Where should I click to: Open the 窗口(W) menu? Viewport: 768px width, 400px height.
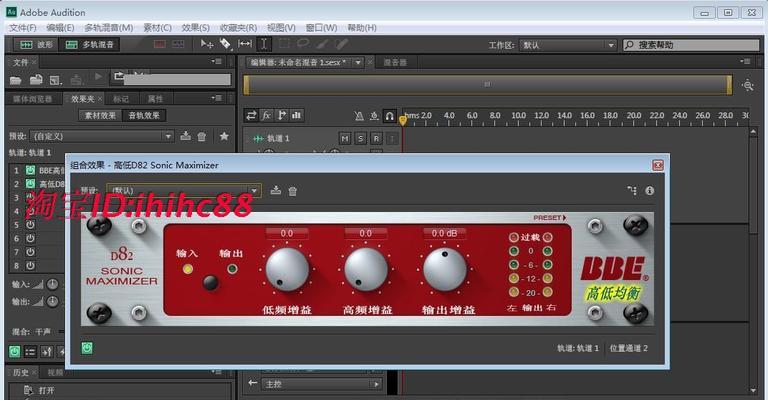tap(321, 27)
